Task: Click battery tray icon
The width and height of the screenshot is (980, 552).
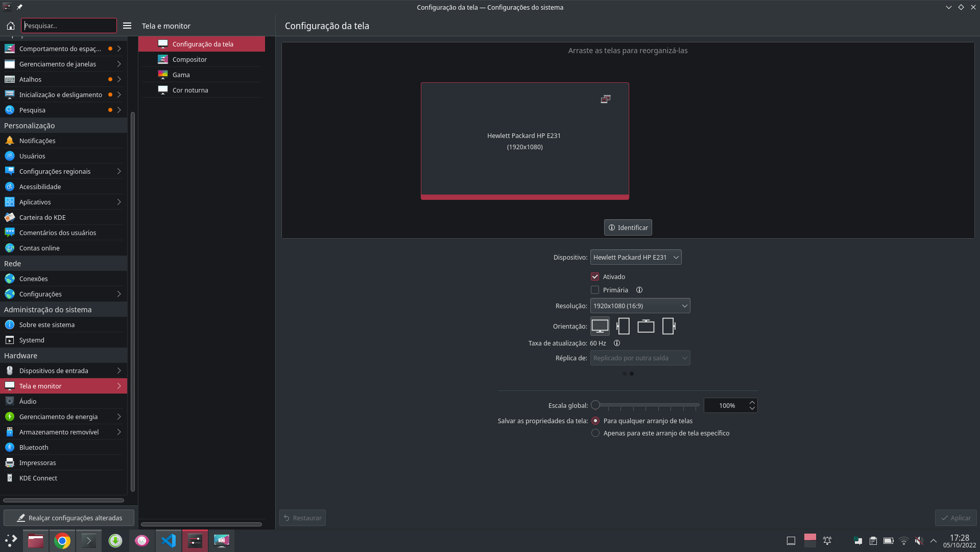Action: 889,541
